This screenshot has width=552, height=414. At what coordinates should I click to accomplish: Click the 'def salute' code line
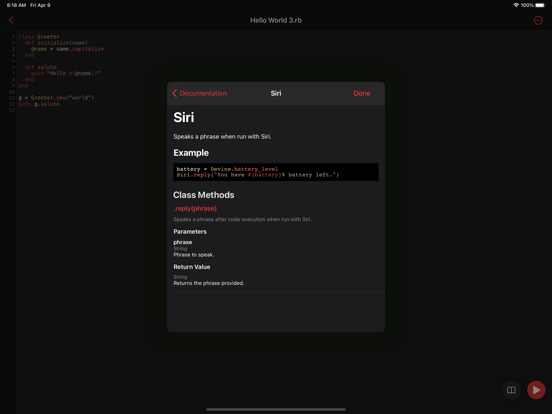click(40, 67)
